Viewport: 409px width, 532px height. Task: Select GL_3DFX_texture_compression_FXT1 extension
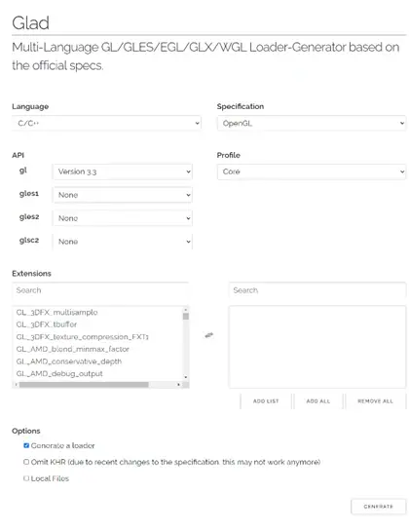point(83,337)
